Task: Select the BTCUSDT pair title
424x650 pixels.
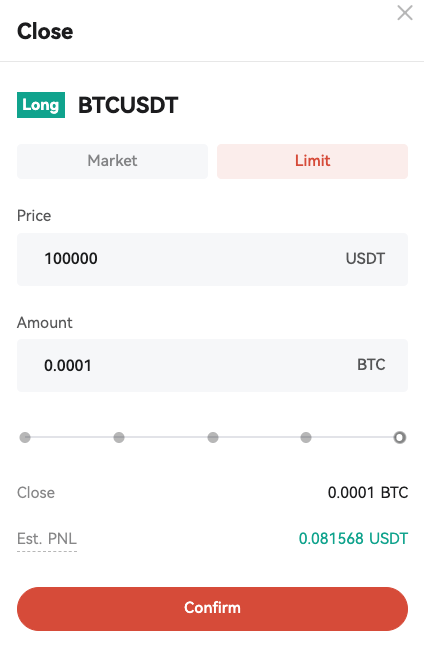Action: tap(128, 105)
